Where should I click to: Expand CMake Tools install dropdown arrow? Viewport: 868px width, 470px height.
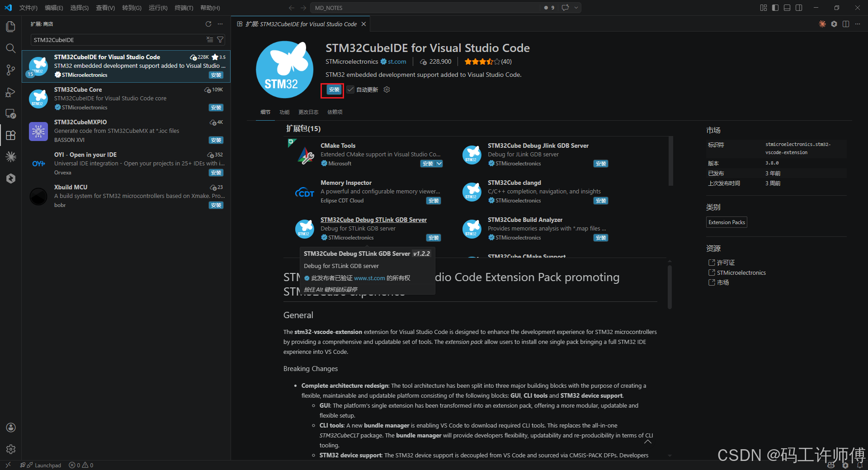point(439,164)
